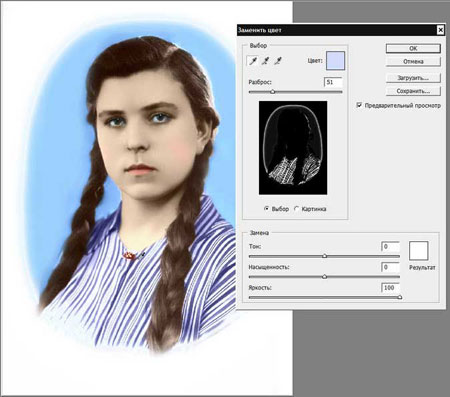450x397 pixels.
Task: Click the Разброс value field
Action: 333,82
